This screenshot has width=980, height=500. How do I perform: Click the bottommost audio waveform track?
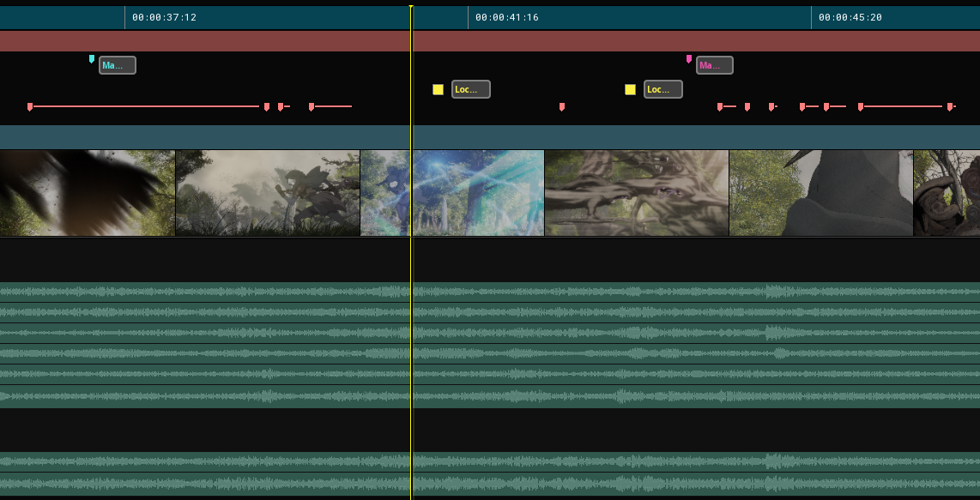coord(490,485)
